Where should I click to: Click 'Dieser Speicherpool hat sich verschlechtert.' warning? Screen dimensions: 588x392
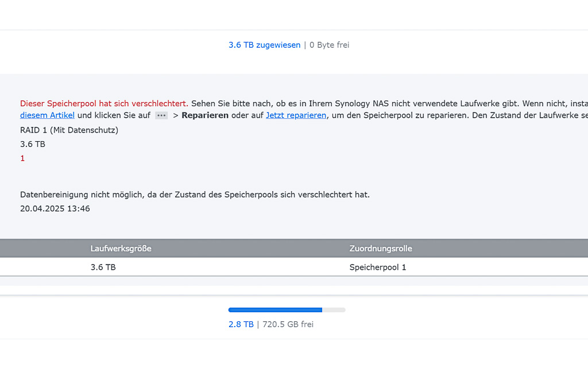(x=105, y=103)
